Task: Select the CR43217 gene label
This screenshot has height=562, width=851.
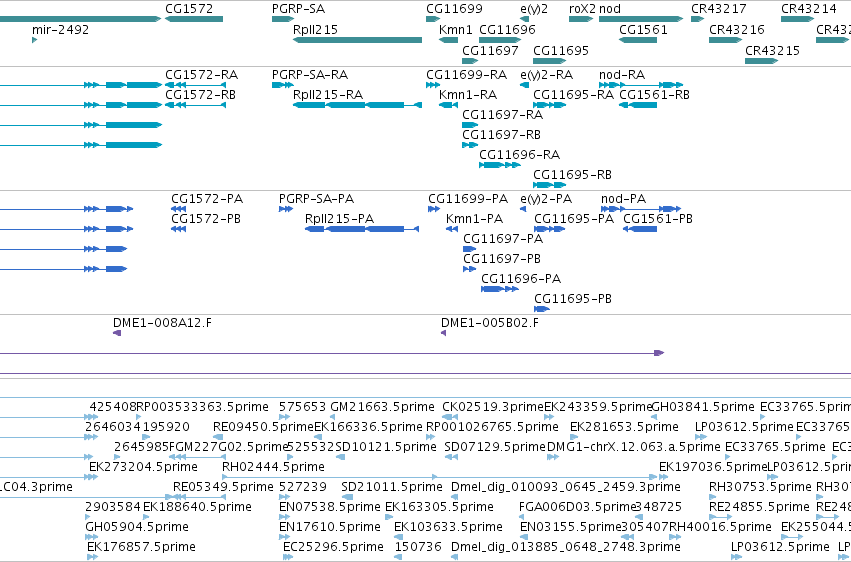Action: (719, 9)
